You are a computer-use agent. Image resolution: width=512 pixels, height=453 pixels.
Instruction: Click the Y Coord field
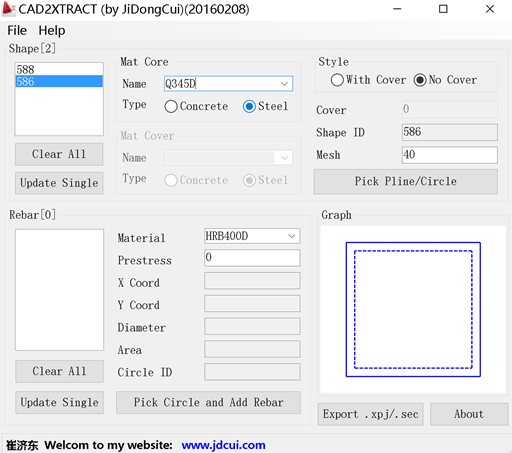(x=252, y=303)
